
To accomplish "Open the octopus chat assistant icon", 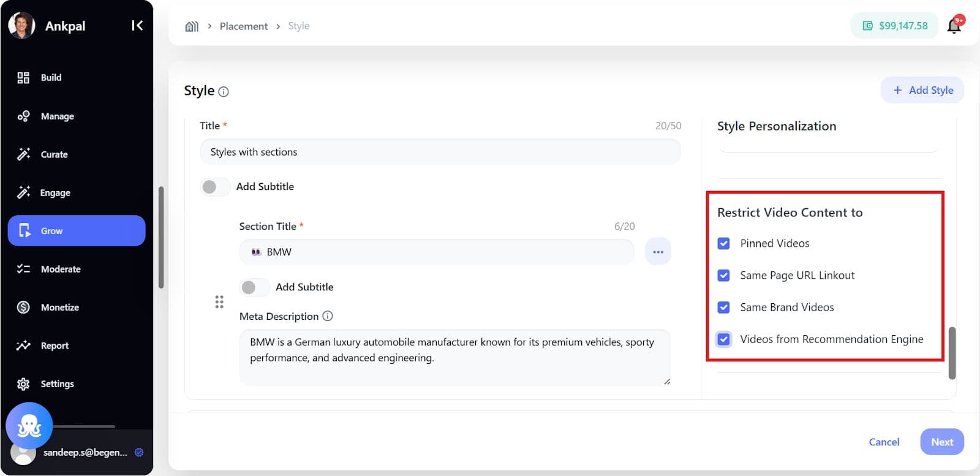I will 29,425.
